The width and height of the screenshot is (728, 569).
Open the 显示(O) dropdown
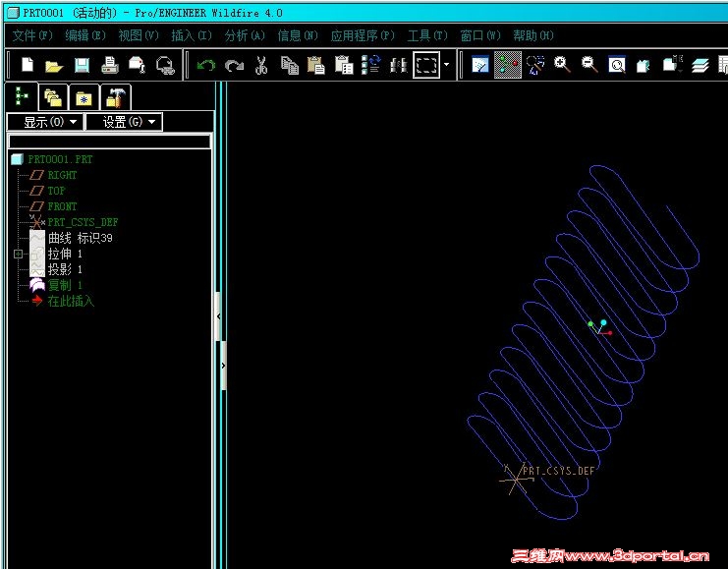click(x=45, y=122)
